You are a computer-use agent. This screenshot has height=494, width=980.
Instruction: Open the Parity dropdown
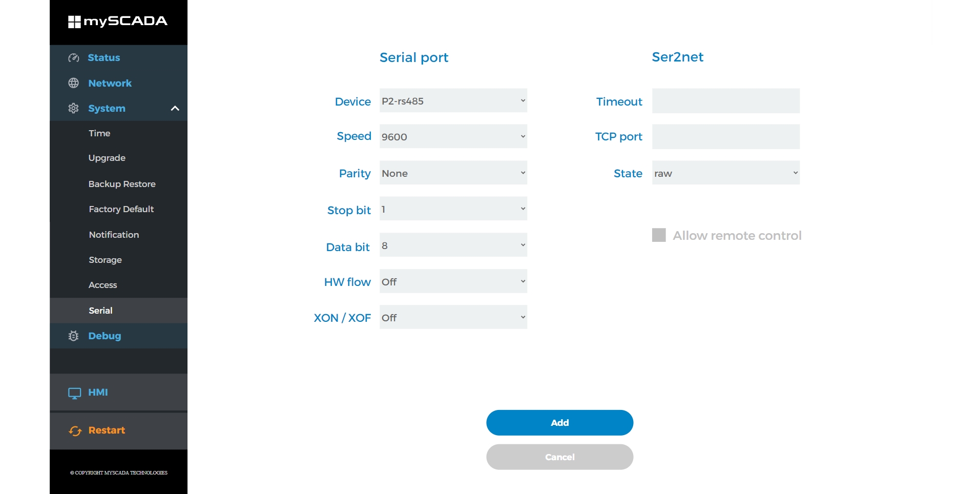453,173
